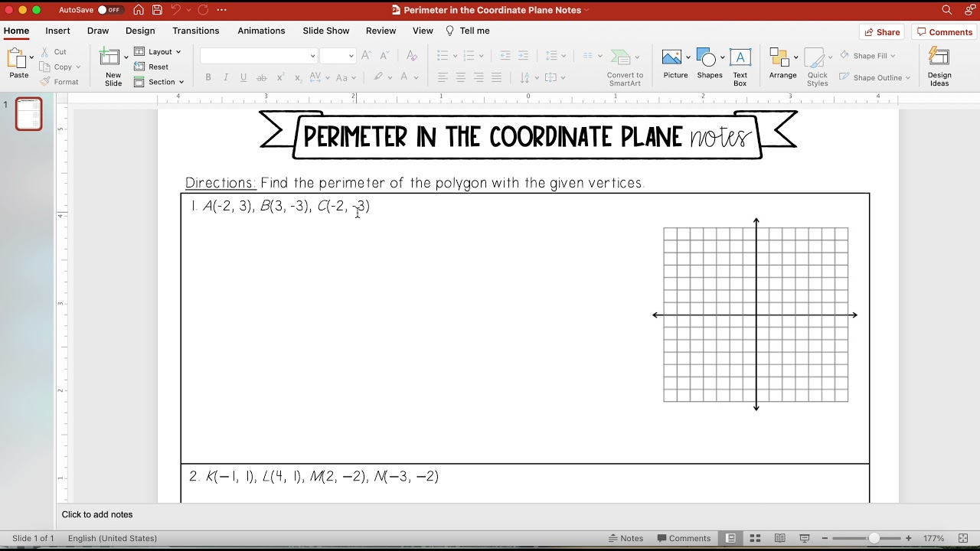980x551 pixels.
Task: Open the Insert ribbon tab
Action: (57, 31)
